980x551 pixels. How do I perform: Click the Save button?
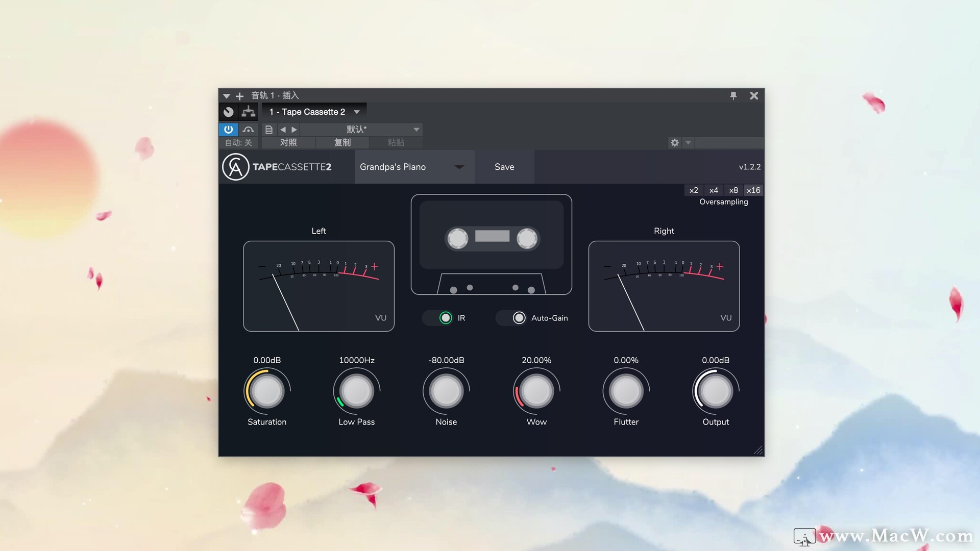pos(504,167)
